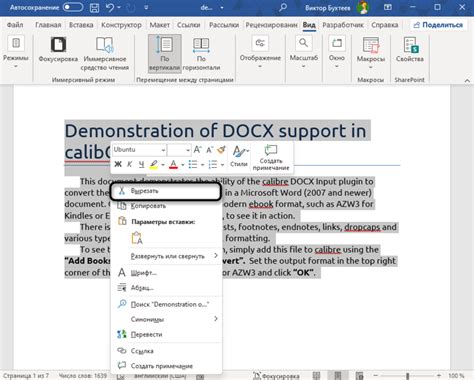Image resolution: width=474 pixels, height=380 pixels.
Task: Launch the Immersive Reader tool
Action: pyautogui.click(x=104, y=53)
